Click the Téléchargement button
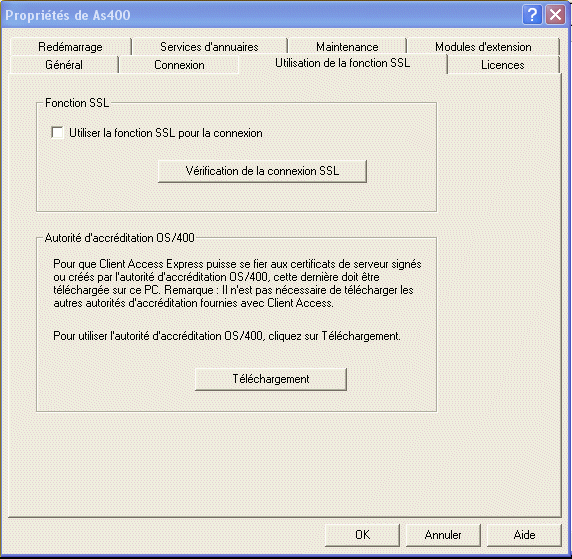This screenshot has width=572, height=559. pyautogui.click(x=271, y=379)
